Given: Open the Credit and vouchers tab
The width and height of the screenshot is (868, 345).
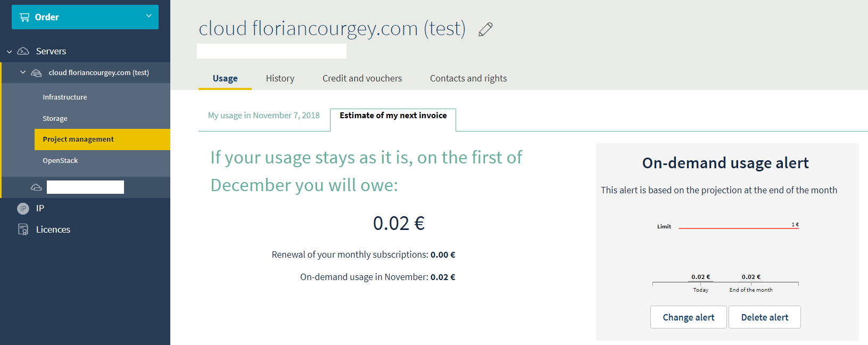Looking at the screenshot, I should [x=362, y=78].
